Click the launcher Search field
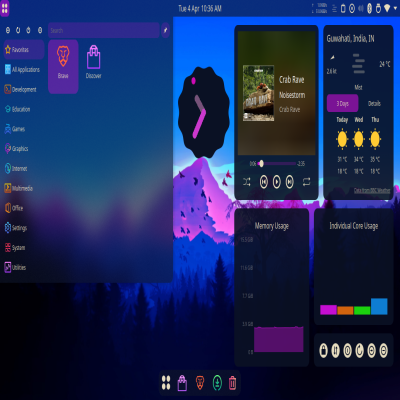400x400 pixels. click(x=104, y=30)
